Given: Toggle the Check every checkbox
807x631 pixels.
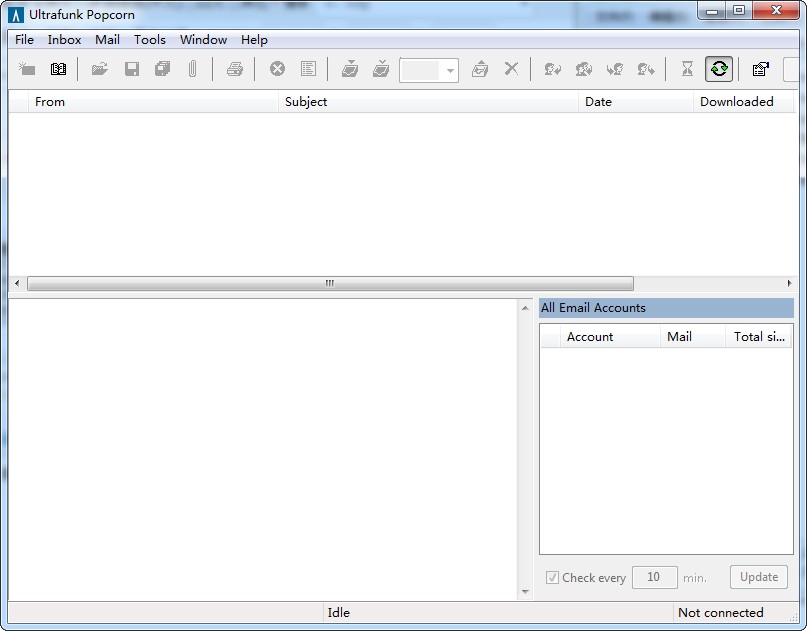Looking at the screenshot, I should pos(552,577).
